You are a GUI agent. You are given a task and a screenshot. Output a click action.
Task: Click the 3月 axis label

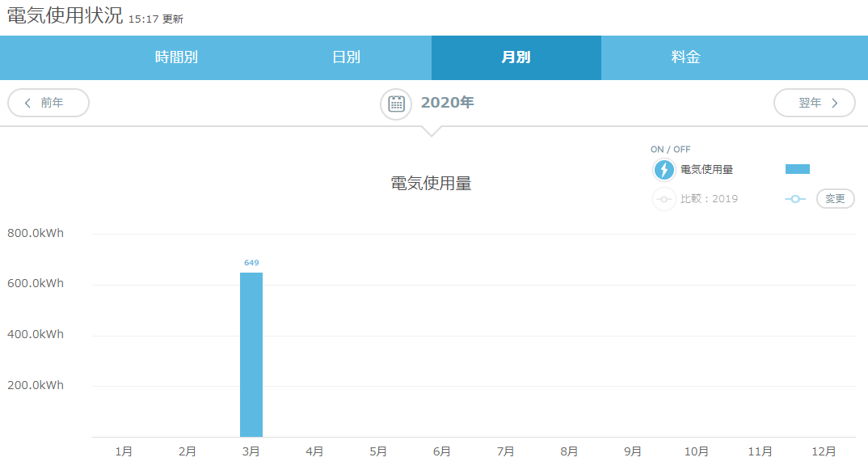pyautogui.click(x=251, y=451)
